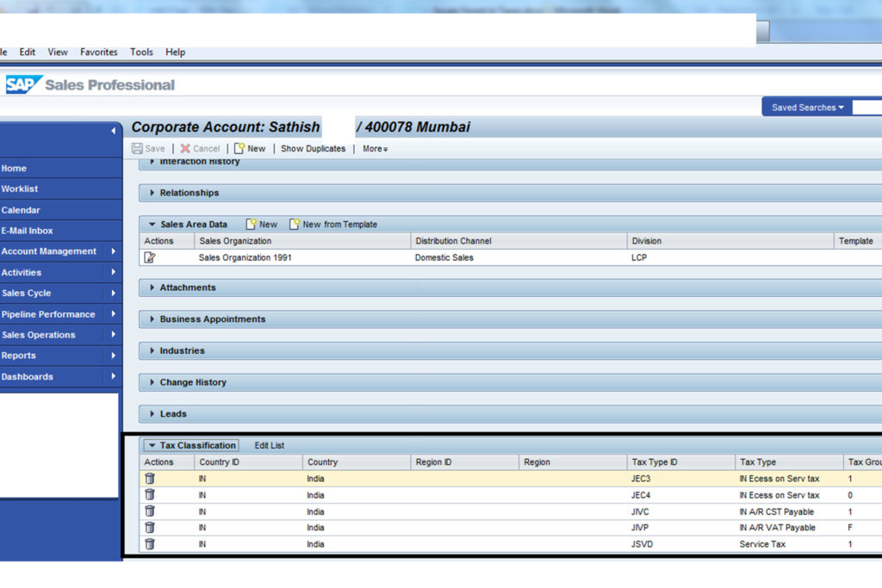
Task: Click 'Service Tax' cell
Action: (762, 544)
